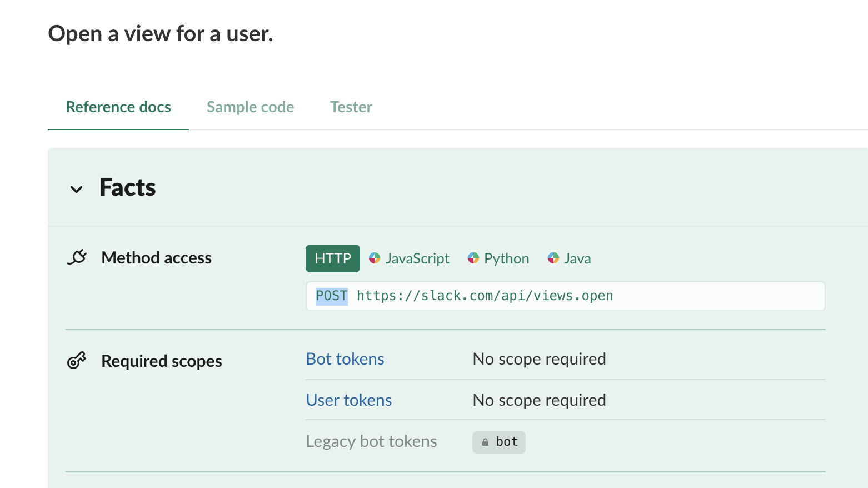Open the User tokens link
The image size is (868, 488).
[349, 400]
